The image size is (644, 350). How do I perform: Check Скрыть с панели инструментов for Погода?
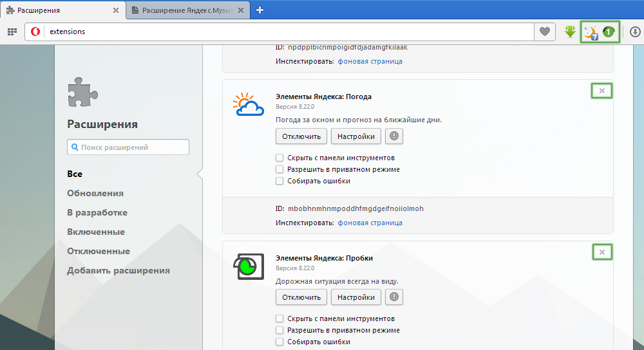pos(279,158)
